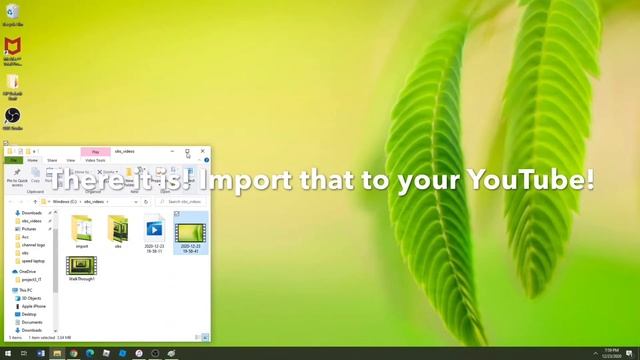Select video file 2020-12-23 19-58-41
This screenshot has width=640, height=360.
point(191,233)
